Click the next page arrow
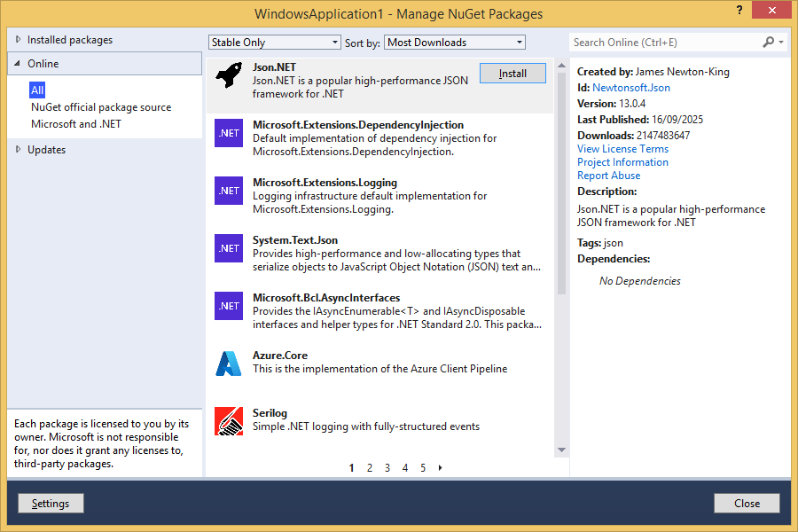Image resolution: width=798 pixels, height=532 pixels. (440, 468)
